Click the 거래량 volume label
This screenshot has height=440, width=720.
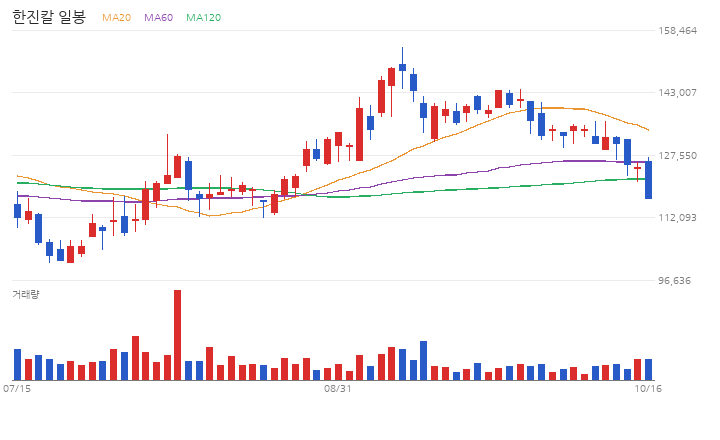(x=26, y=294)
